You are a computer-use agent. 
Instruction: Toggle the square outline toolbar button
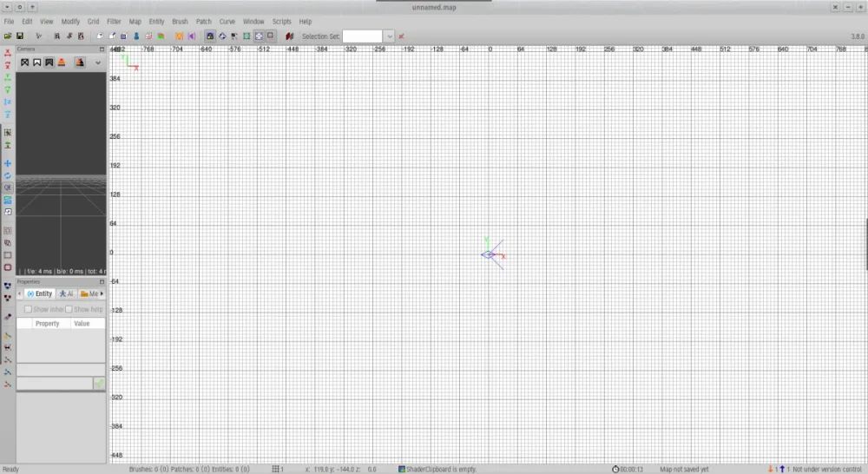point(271,36)
